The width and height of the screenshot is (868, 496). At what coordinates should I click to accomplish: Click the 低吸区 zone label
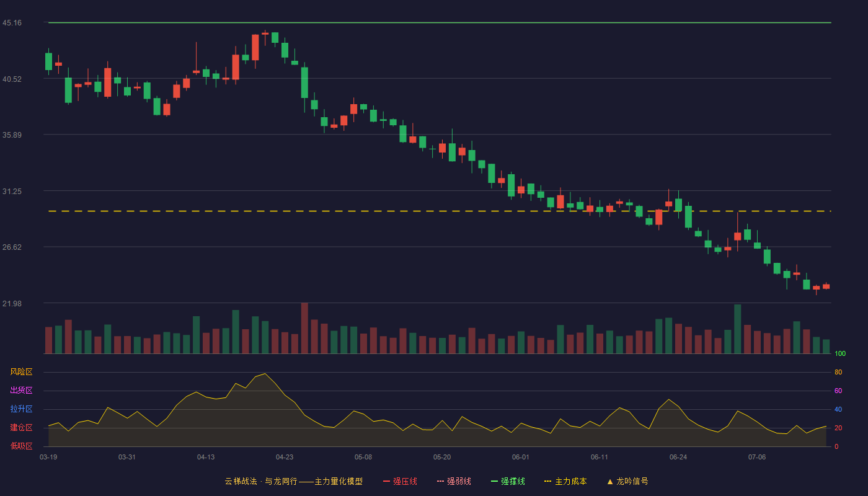[x=22, y=446]
